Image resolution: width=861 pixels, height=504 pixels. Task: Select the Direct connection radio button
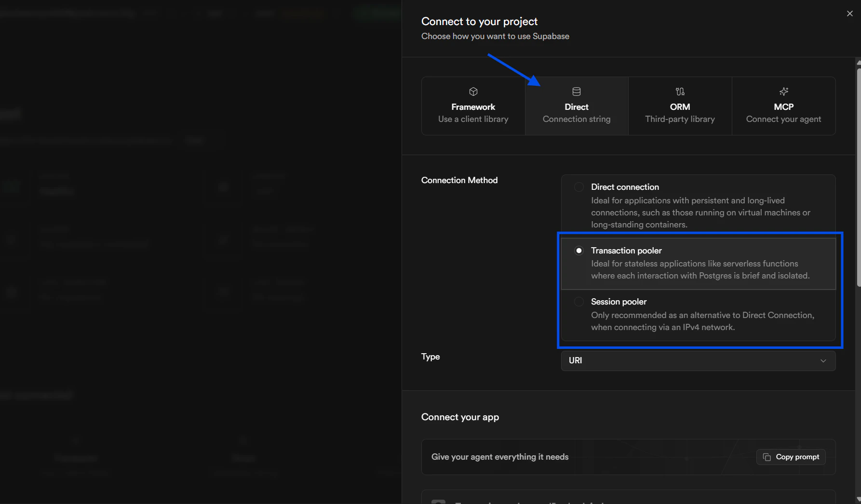tap(579, 187)
